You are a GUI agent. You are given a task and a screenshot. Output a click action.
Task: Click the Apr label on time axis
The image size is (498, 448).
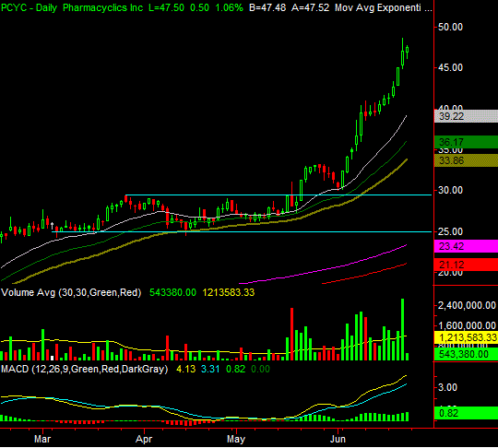(144, 439)
